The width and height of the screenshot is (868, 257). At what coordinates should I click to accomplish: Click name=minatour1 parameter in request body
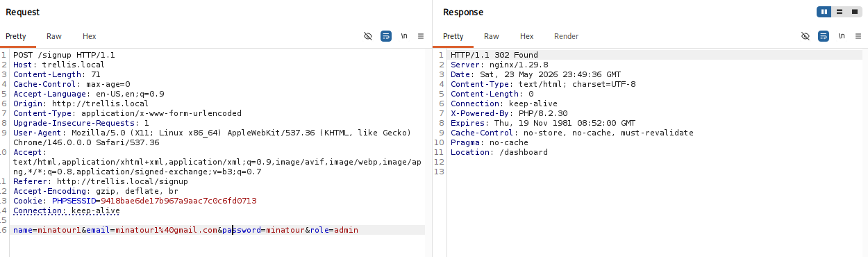[x=47, y=230]
